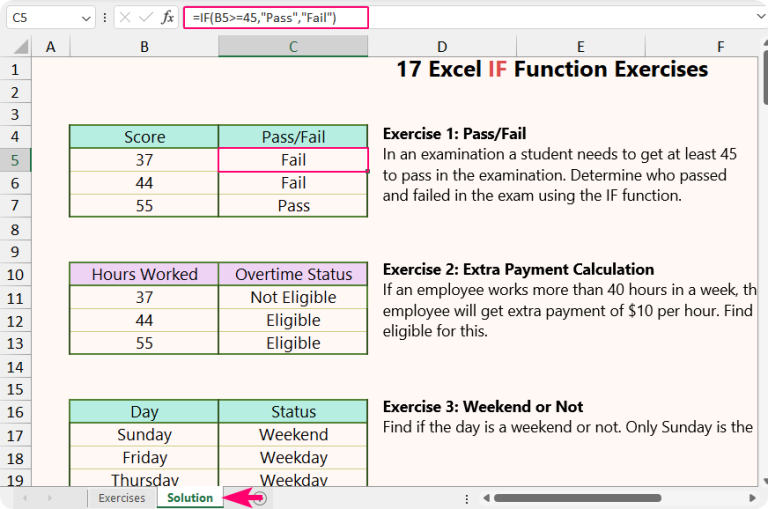
Task: Select the Fail cell in row 6
Action: (x=293, y=183)
